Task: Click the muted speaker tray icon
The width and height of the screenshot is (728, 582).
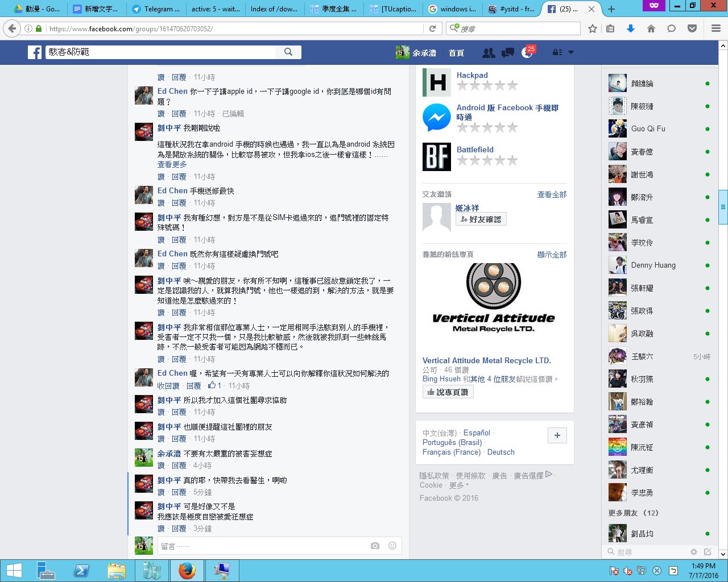Action: 628,571
